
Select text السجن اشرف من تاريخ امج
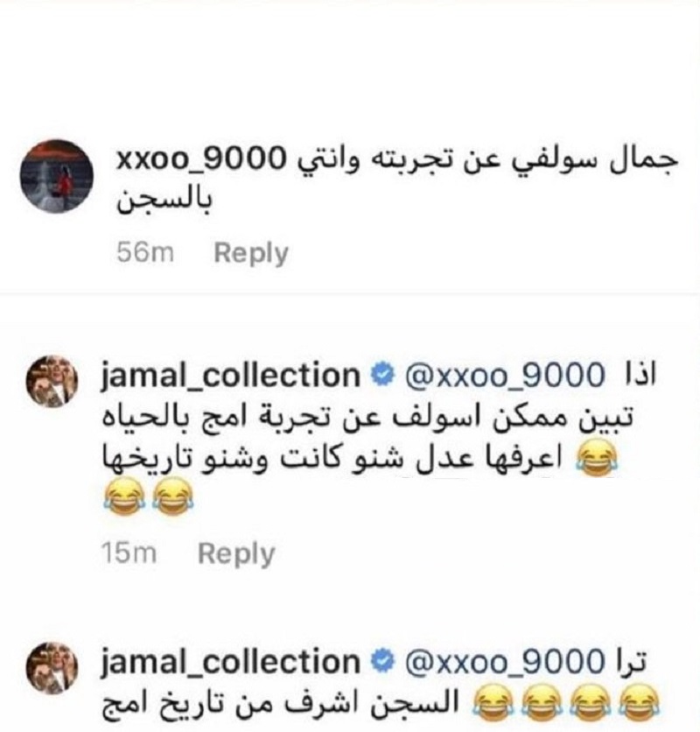tap(274, 704)
